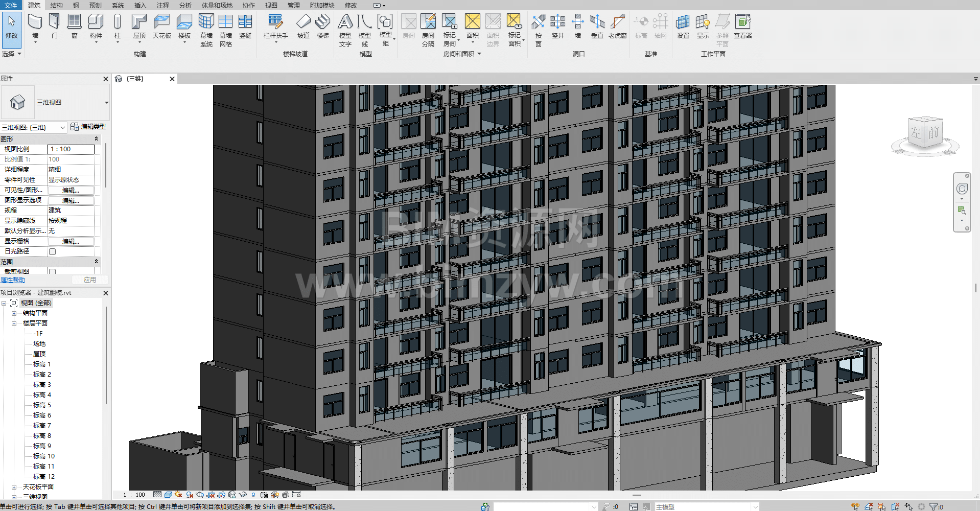Switch to the 视图 ribbon tab
The image size is (980, 511).
click(271, 5)
